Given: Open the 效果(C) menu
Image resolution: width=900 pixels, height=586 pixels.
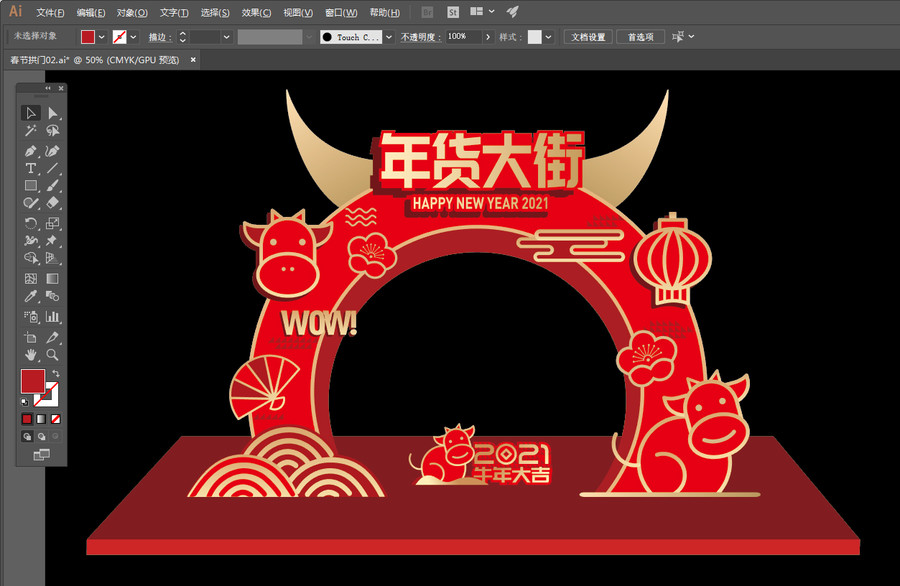Looking at the screenshot, I should click(x=256, y=12).
